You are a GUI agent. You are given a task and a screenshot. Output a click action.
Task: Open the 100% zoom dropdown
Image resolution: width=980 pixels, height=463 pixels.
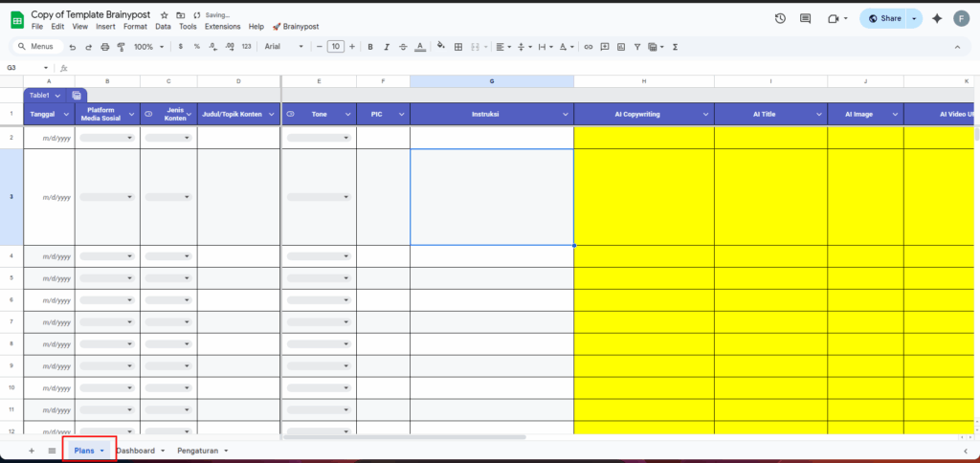[147, 46]
